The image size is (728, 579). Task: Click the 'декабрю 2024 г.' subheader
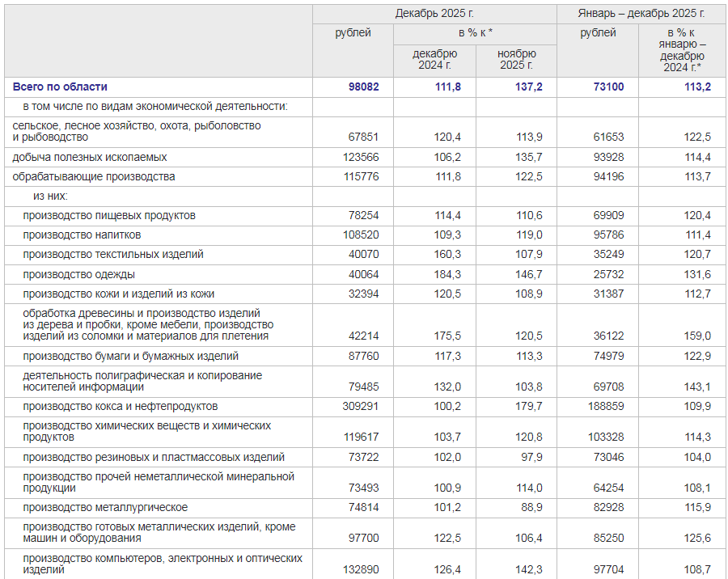[434, 59]
